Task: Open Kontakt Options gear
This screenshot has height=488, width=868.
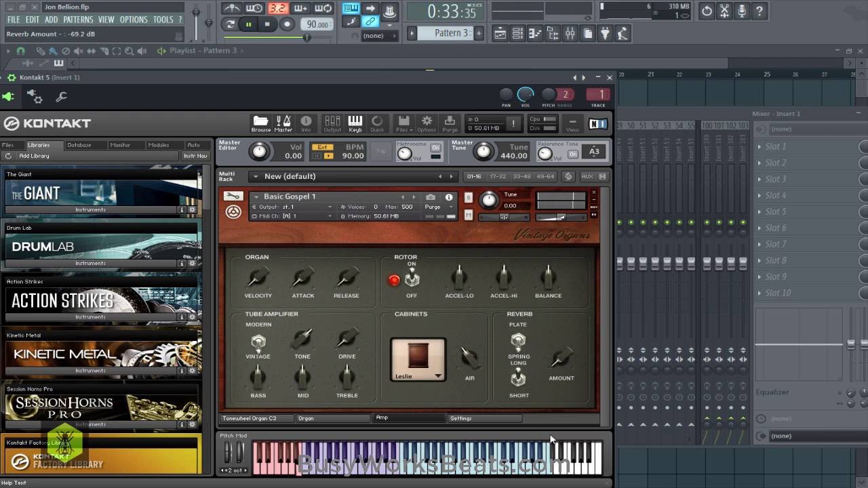Action: pyautogui.click(x=427, y=123)
